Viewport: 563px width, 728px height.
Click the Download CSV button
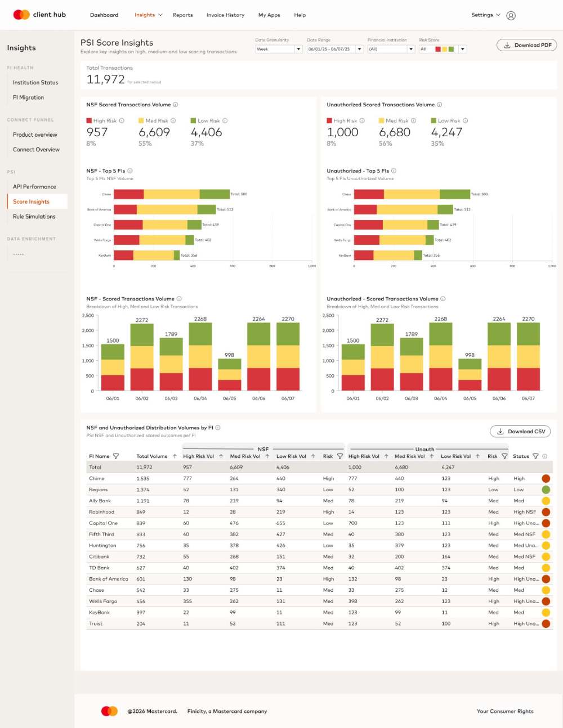point(520,432)
